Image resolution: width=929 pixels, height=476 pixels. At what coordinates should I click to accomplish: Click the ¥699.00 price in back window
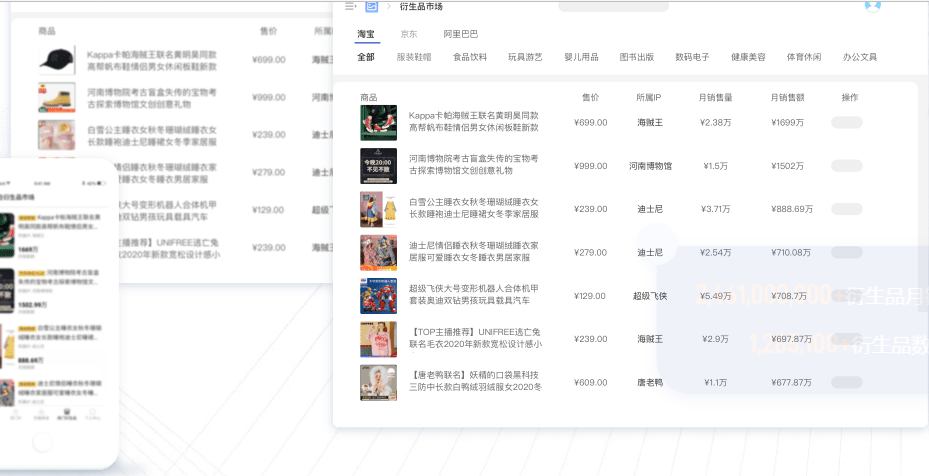pos(268,60)
